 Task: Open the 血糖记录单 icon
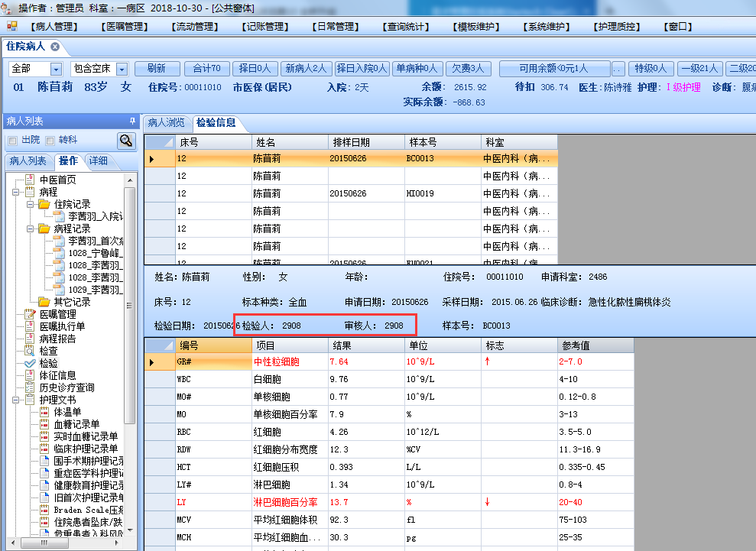coord(44,423)
